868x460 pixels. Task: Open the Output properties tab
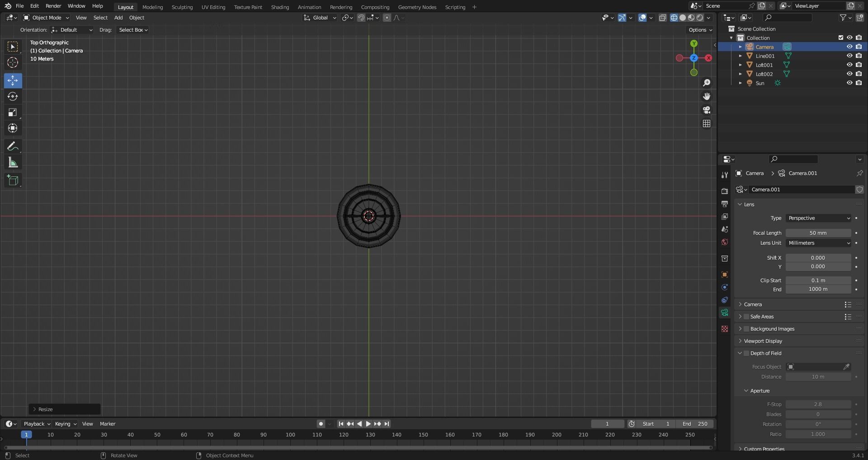725,204
